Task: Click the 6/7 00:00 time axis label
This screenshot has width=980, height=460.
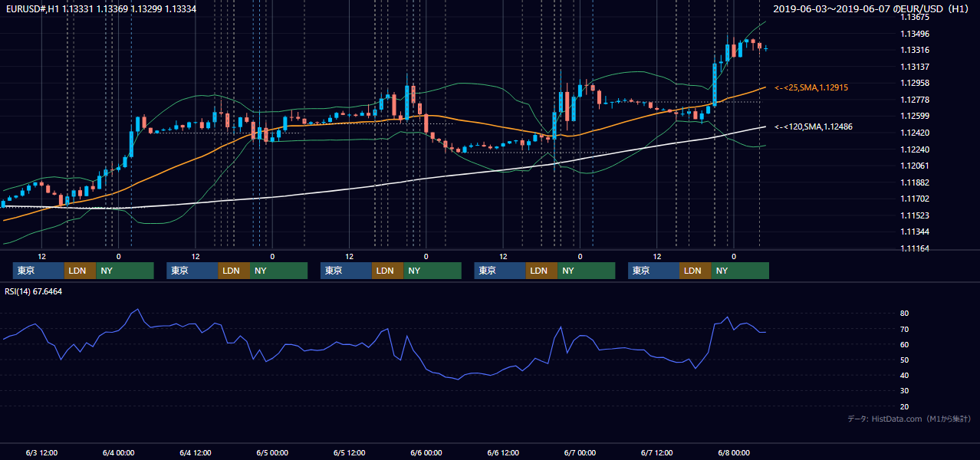Action: pos(580,452)
